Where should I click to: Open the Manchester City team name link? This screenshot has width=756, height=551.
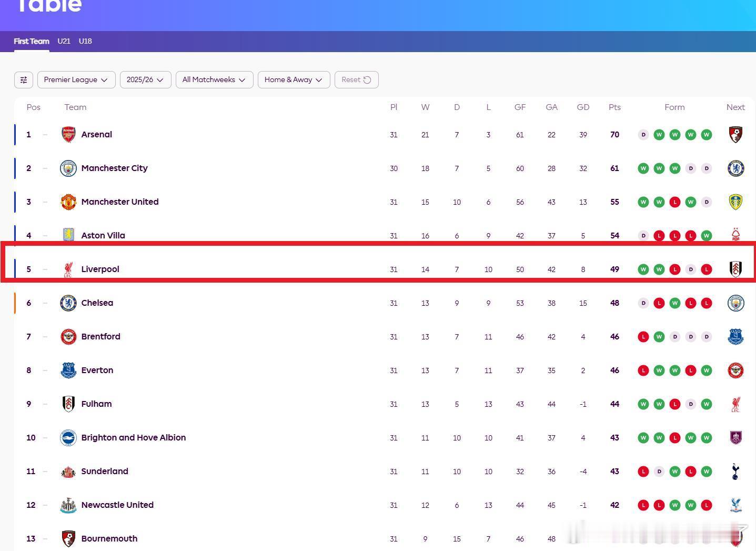click(115, 168)
